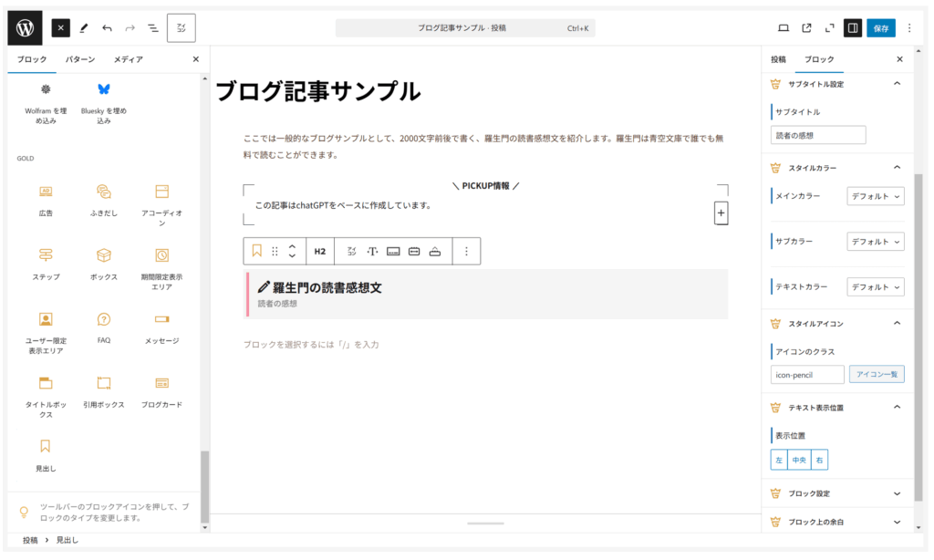Open the テキストカラー dropdown
The width and height of the screenshot is (934, 560).
click(876, 286)
